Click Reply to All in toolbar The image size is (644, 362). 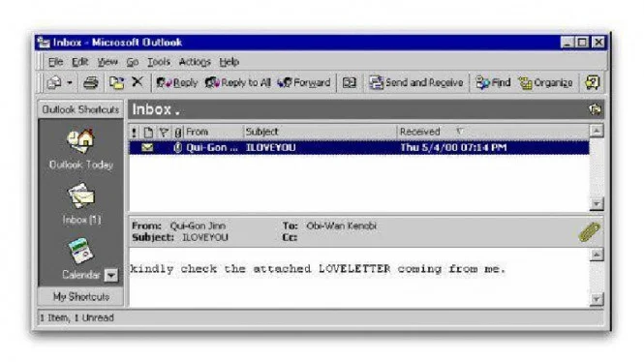pyautogui.click(x=238, y=83)
